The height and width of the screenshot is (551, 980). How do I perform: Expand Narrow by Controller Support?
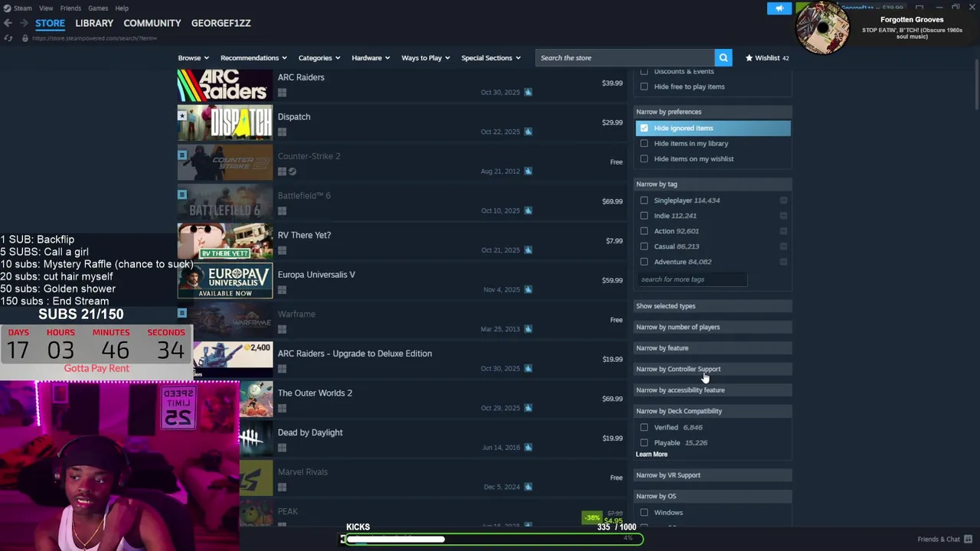[713, 369]
